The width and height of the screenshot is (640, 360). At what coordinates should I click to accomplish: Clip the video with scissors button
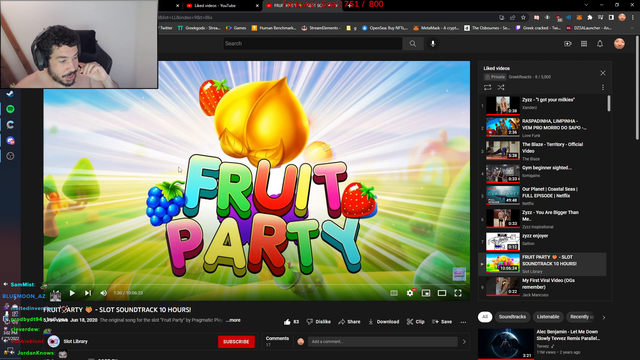coord(416,322)
